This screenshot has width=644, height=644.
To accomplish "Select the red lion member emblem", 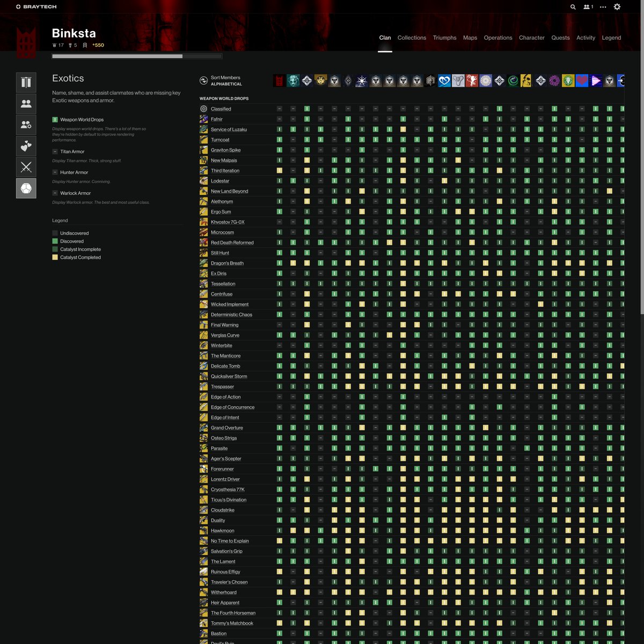I will coord(472,80).
